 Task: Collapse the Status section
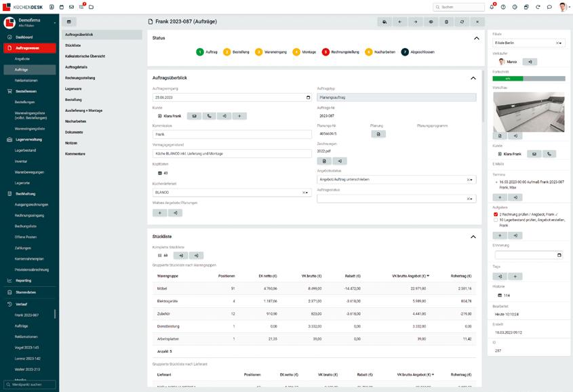(x=477, y=38)
